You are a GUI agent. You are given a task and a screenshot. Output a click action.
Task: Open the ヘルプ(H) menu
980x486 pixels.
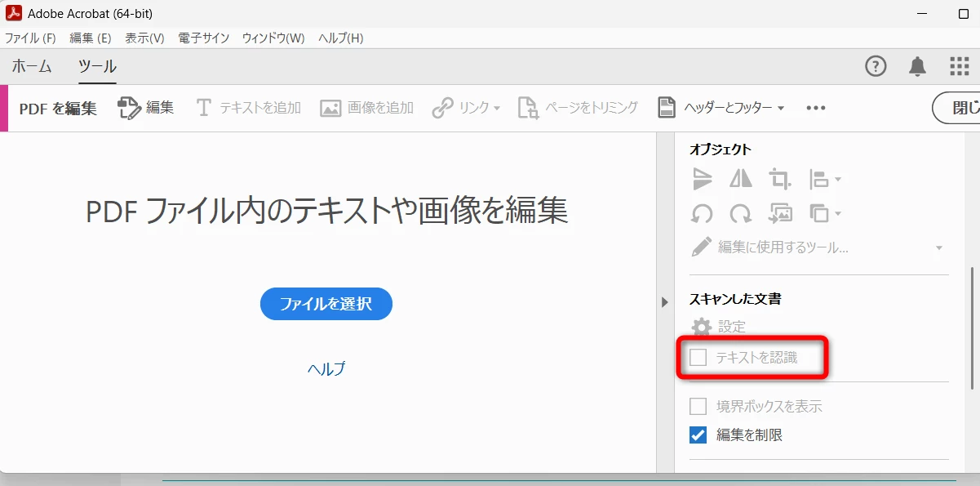[341, 38]
